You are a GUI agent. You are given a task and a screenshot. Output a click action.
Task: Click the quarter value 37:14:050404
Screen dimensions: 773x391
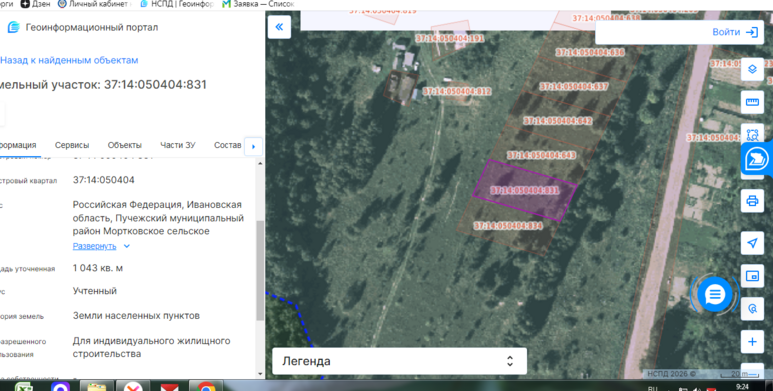104,180
